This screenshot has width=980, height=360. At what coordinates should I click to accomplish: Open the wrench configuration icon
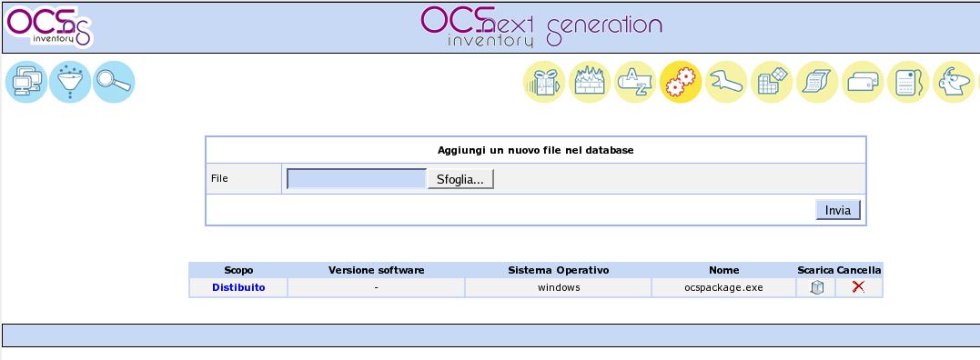(x=726, y=82)
